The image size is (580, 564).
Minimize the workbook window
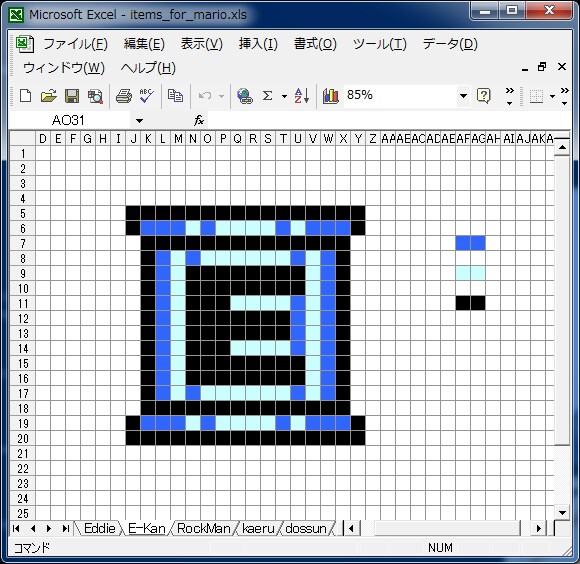tap(525, 69)
